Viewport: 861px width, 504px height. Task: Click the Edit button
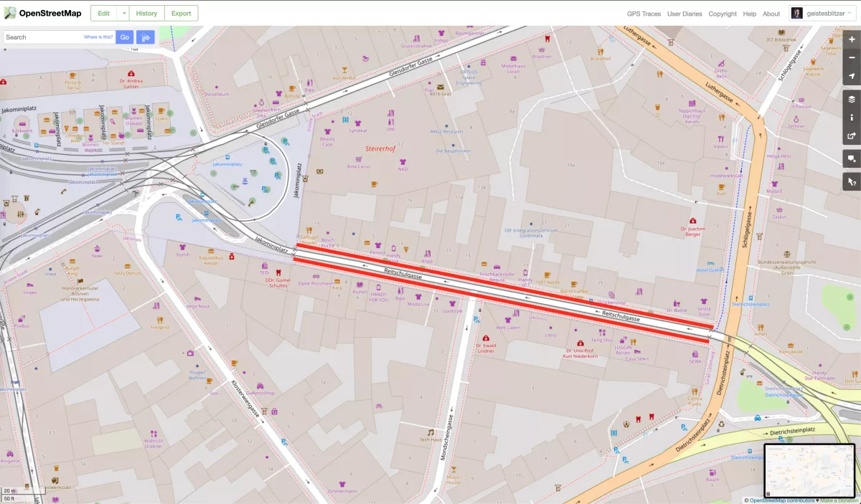(x=103, y=14)
